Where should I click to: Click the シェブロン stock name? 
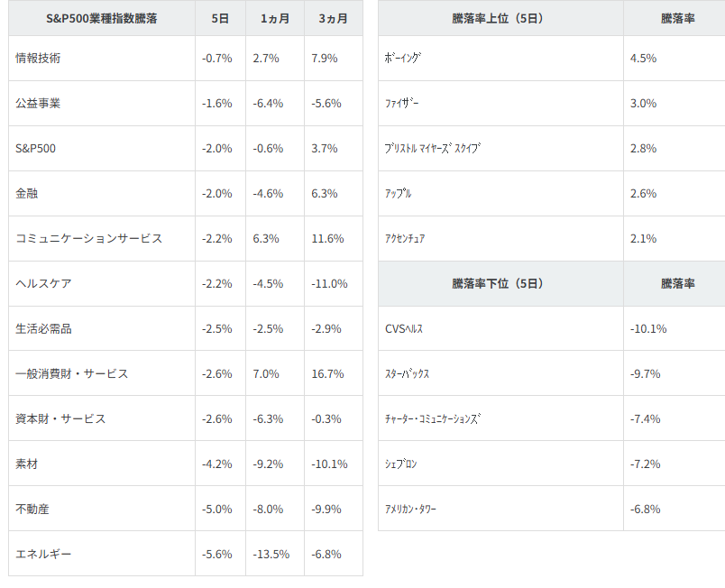pyautogui.click(x=401, y=464)
